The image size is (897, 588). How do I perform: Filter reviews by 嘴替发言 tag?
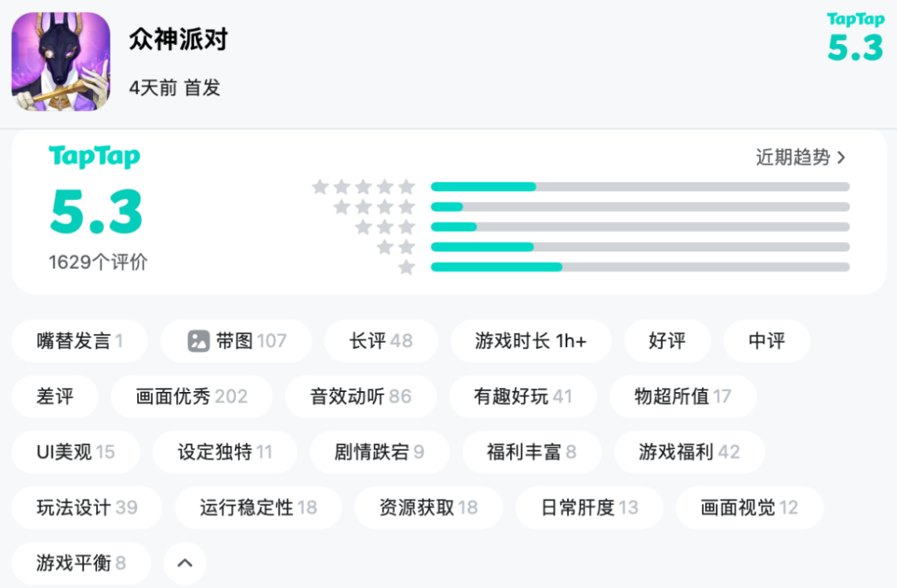pyautogui.click(x=80, y=341)
